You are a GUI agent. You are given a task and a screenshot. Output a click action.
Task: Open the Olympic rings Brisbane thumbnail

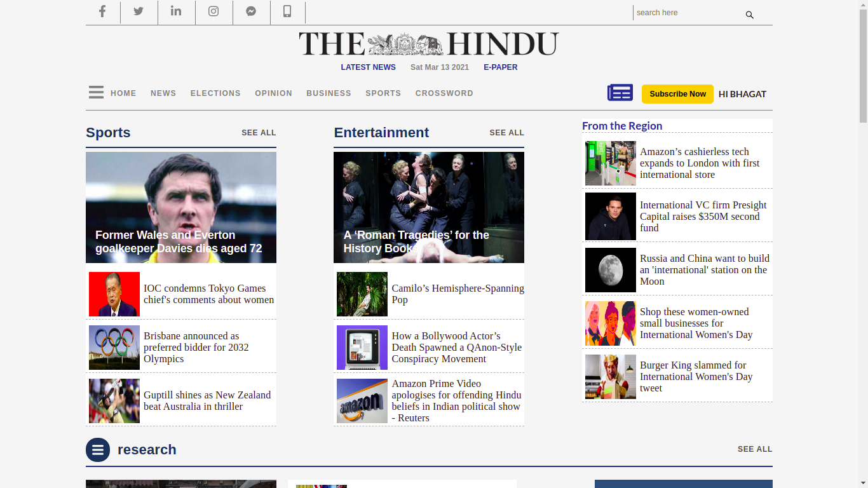coord(114,348)
